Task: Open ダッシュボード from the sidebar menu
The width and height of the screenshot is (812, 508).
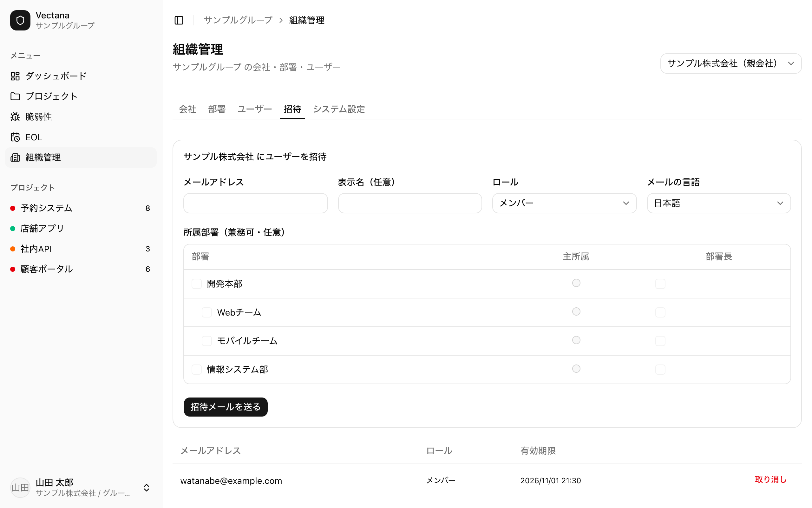Action: click(81, 76)
